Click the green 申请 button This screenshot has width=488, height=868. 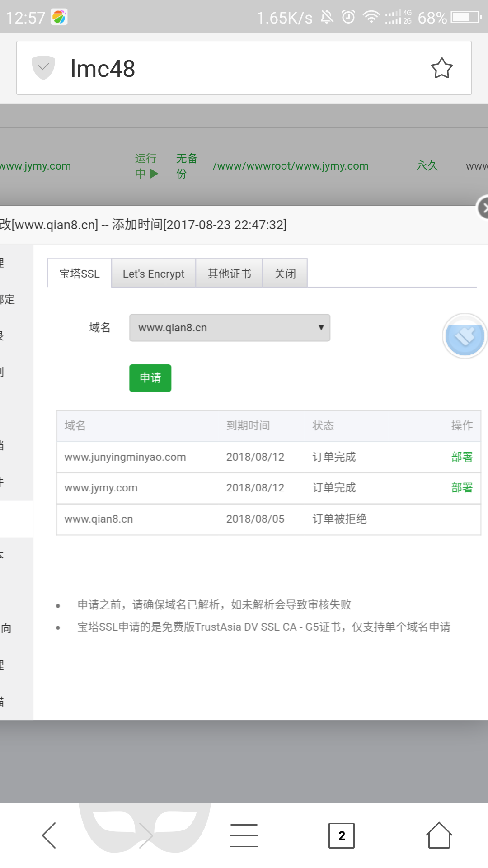click(150, 378)
